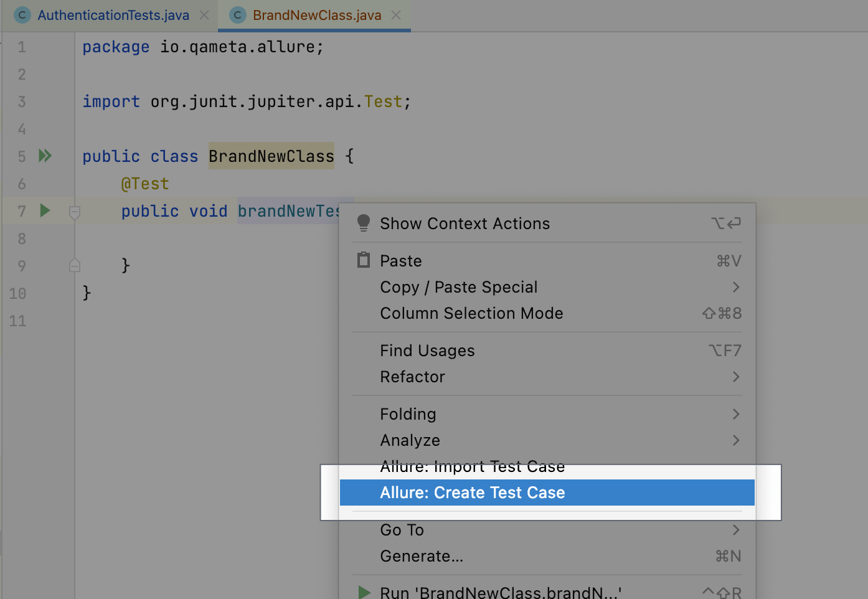Open the Analyze submenu
The image size is (868, 599).
(x=410, y=440)
